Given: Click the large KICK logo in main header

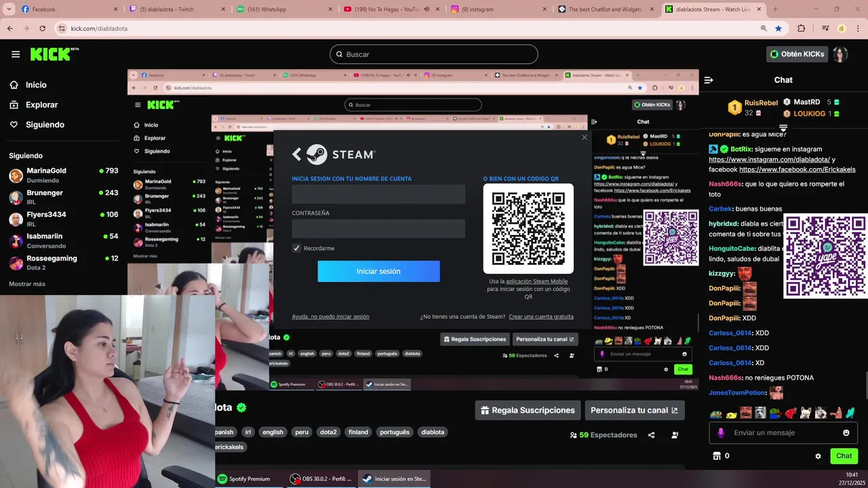Looking at the screenshot, I should pyautogui.click(x=54, y=54).
